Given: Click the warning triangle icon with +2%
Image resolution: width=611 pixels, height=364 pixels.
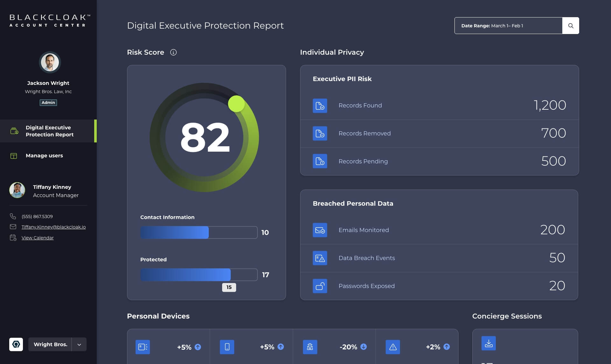Looking at the screenshot, I should 393,347.
